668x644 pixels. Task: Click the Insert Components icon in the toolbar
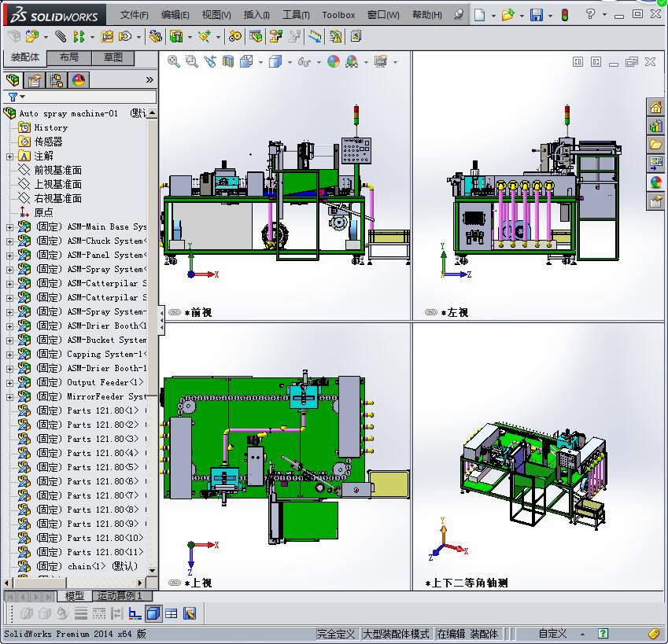pos(32,37)
